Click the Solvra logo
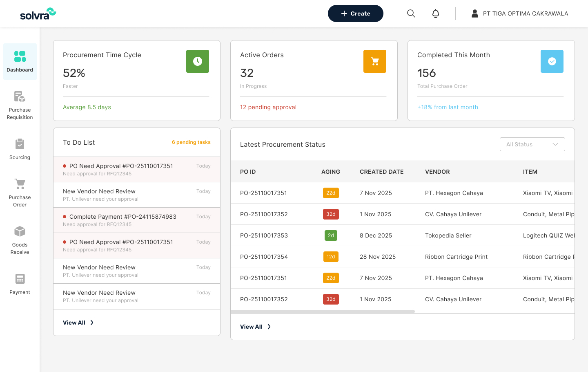This screenshot has width=588, height=372. [x=38, y=13]
